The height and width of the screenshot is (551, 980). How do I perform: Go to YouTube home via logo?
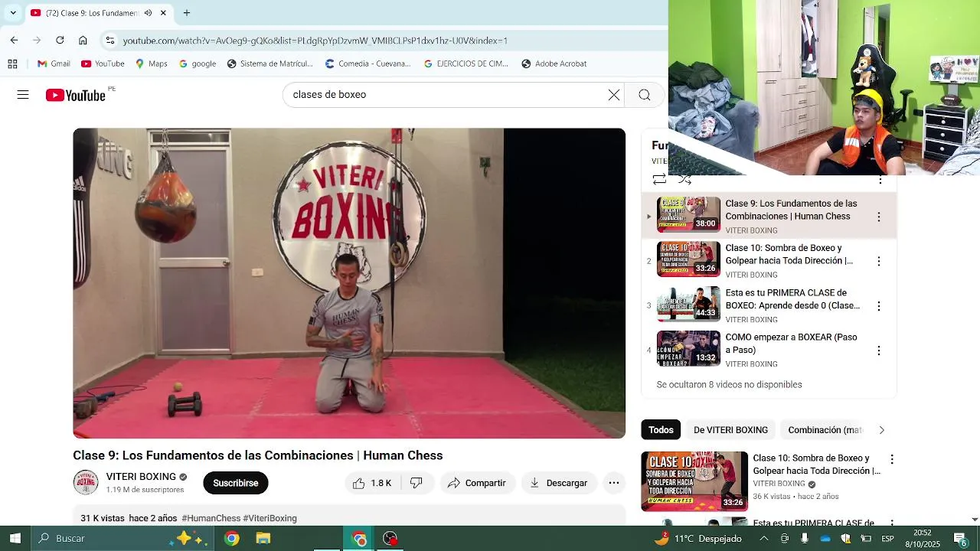tap(75, 95)
